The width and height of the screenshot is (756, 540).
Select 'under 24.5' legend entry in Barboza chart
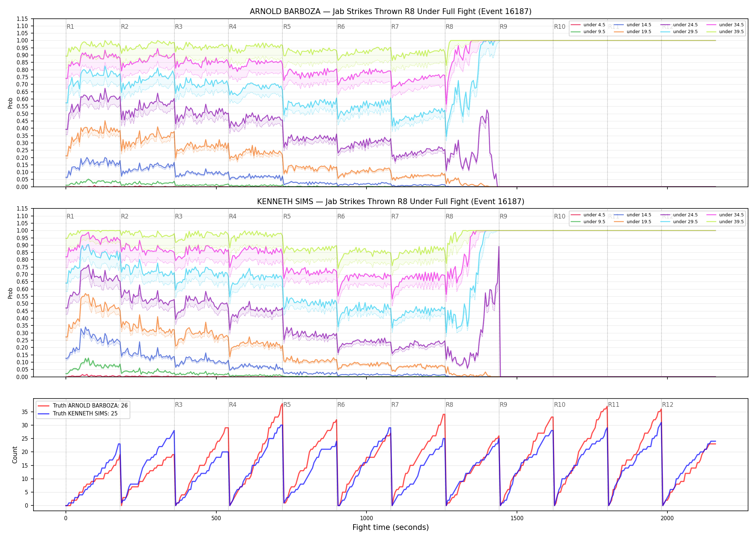pos(679,25)
